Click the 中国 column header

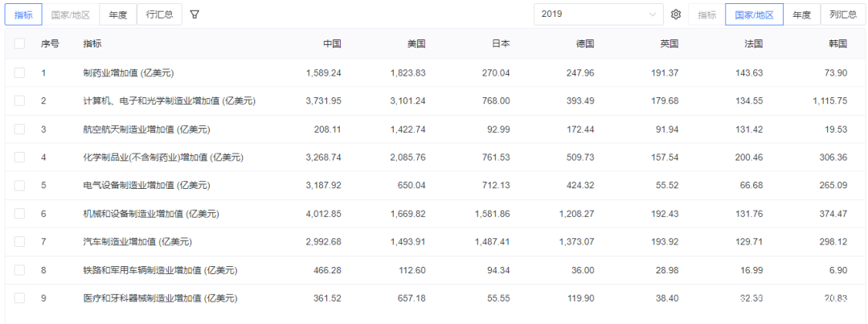[332, 44]
